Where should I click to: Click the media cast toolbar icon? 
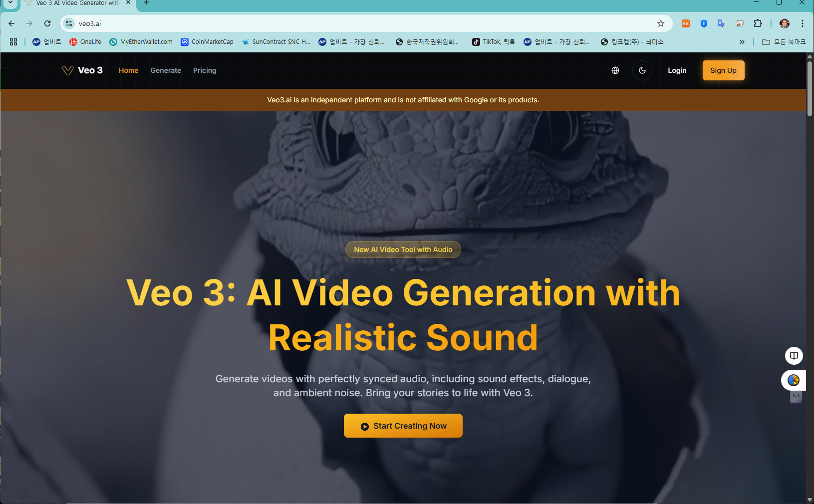coord(740,23)
